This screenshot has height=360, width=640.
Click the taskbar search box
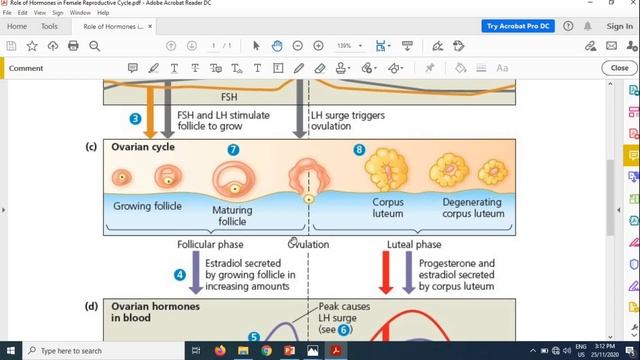103,351
